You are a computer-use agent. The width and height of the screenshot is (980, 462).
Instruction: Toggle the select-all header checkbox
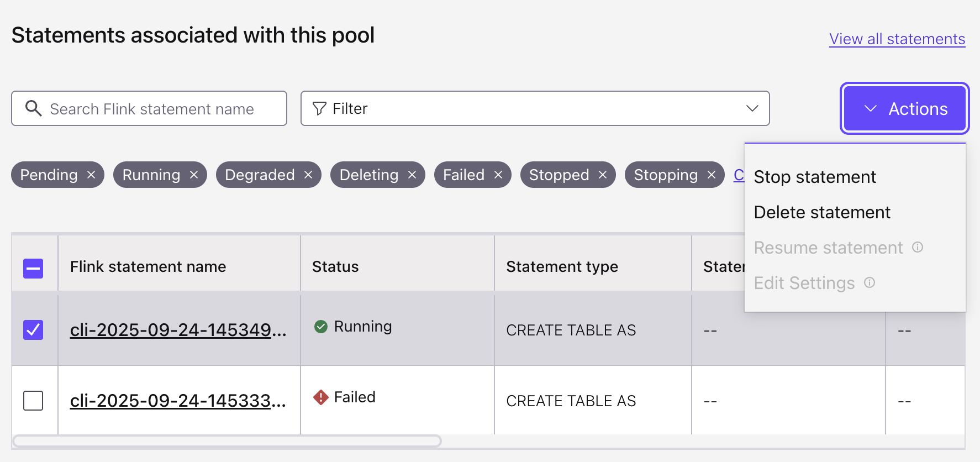tap(33, 269)
